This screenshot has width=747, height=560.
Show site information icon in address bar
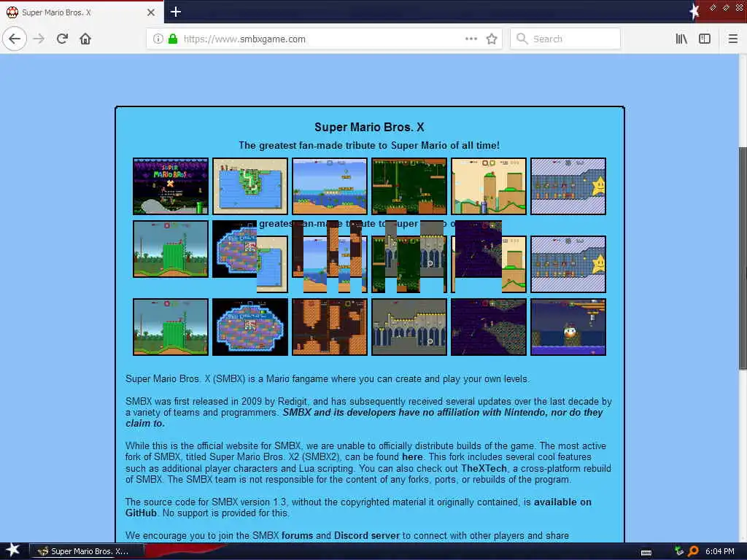[x=158, y=39]
